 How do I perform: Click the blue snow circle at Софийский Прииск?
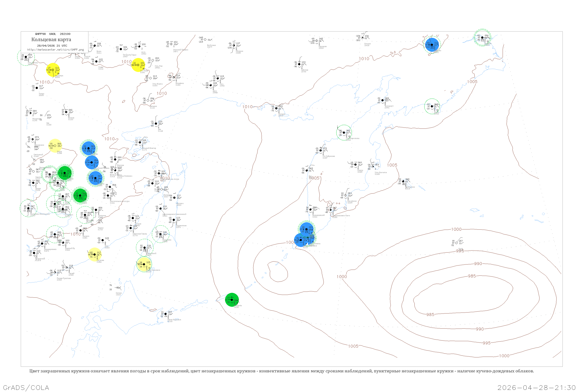(x=92, y=162)
